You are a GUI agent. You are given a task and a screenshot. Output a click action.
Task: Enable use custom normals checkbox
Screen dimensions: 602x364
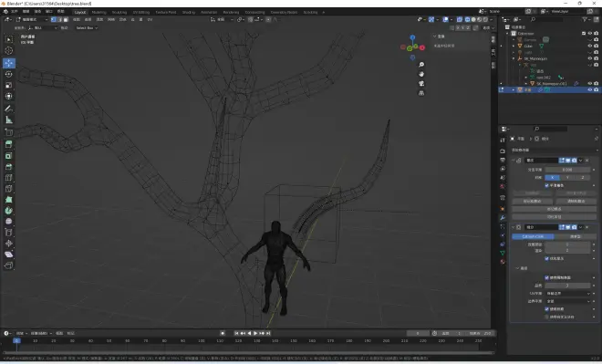click(546, 317)
